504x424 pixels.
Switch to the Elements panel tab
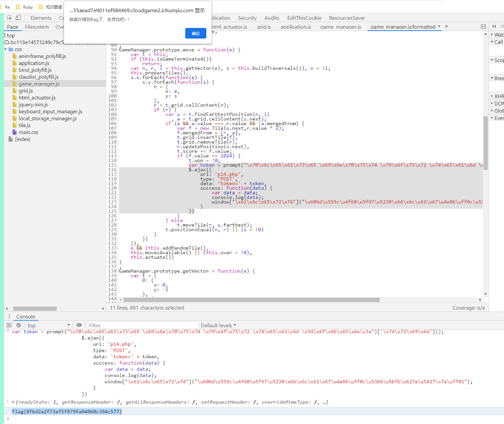(x=41, y=18)
